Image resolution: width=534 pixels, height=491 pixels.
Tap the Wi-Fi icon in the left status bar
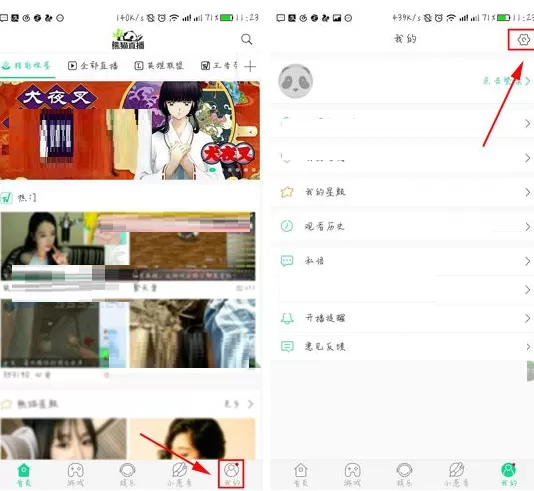click(x=174, y=18)
